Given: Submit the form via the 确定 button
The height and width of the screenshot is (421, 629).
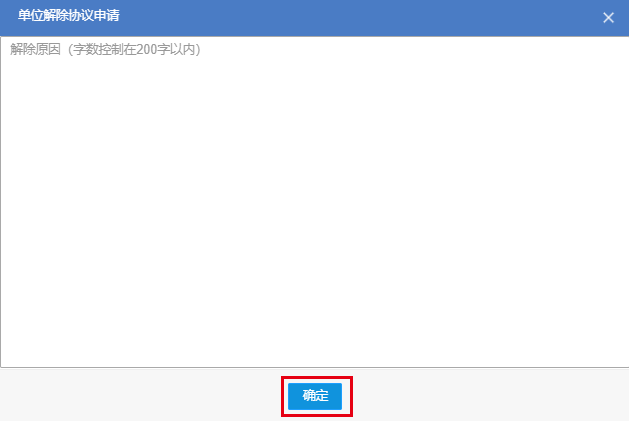Looking at the screenshot, I should tap(315, 396).
